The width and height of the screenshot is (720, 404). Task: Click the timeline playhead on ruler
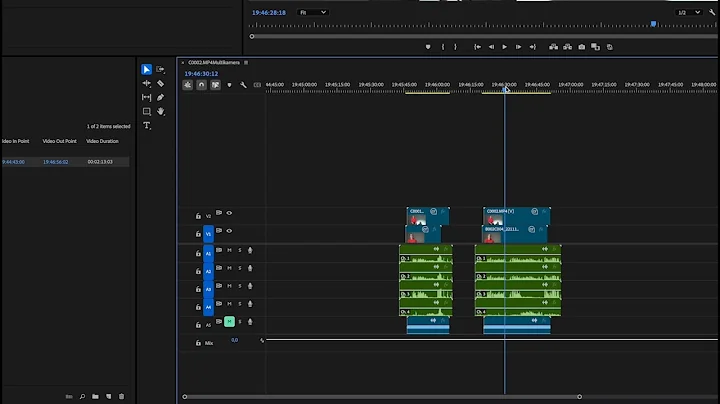[505, 90]
